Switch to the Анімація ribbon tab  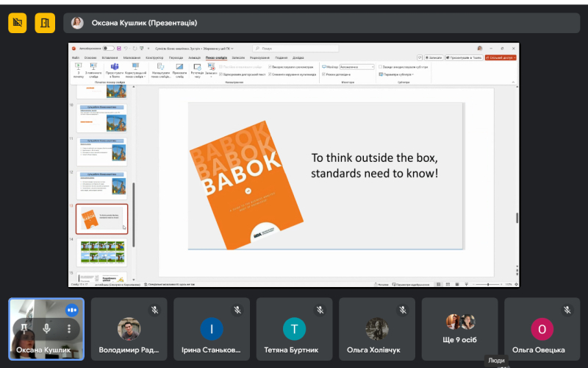click(x=194, y=58)
